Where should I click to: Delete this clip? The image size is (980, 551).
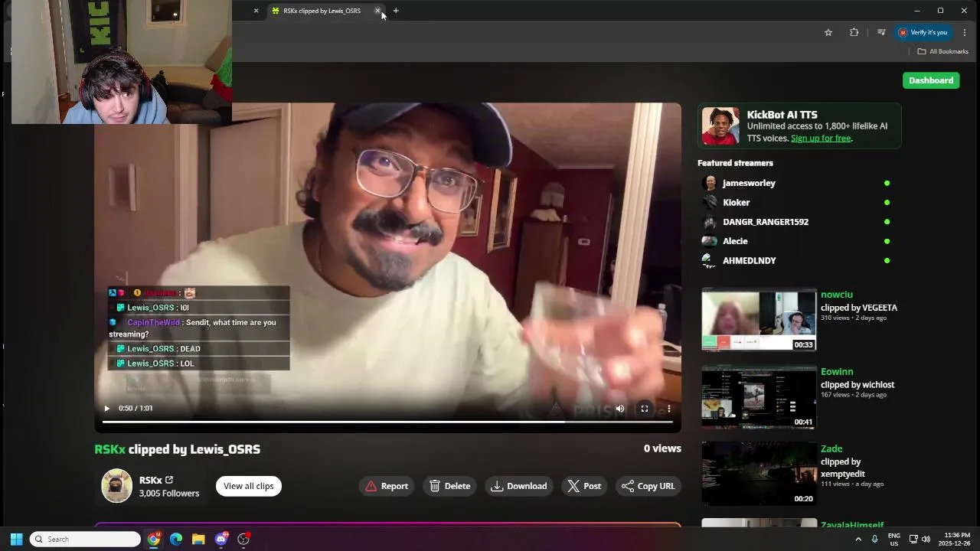pyautogui.click(x=450, y=486)
